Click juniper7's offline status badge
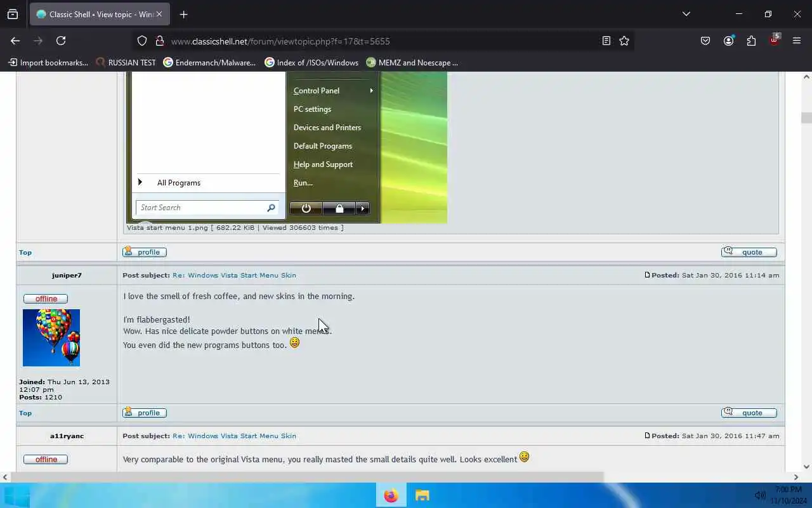 coord(46,298)
